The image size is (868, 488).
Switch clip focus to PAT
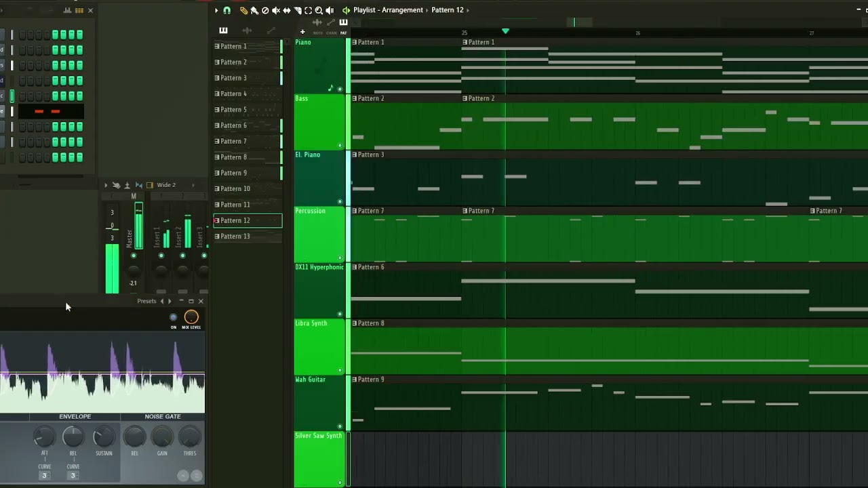click(x=343, y=33)
